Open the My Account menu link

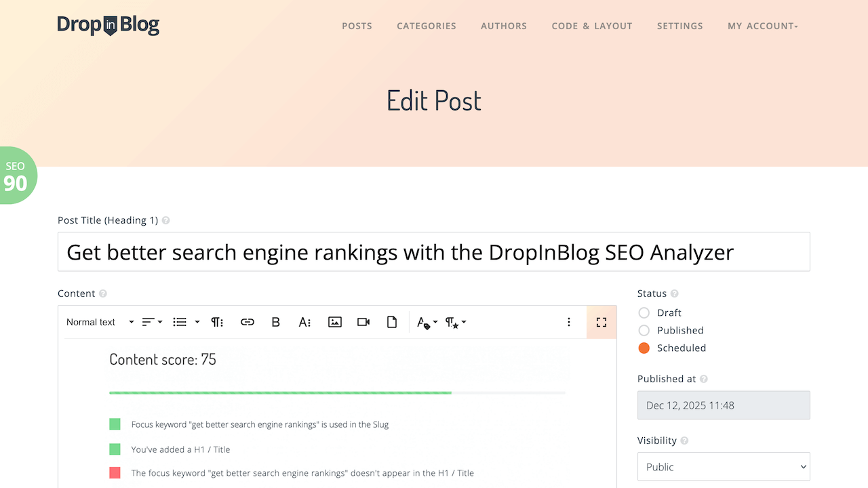tap(763, 26)
